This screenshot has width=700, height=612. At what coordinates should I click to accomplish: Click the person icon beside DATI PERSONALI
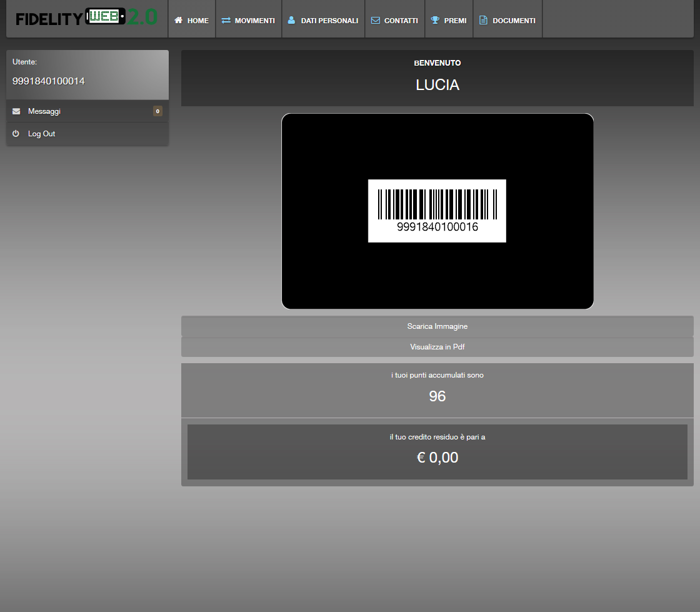coord(291,20)
